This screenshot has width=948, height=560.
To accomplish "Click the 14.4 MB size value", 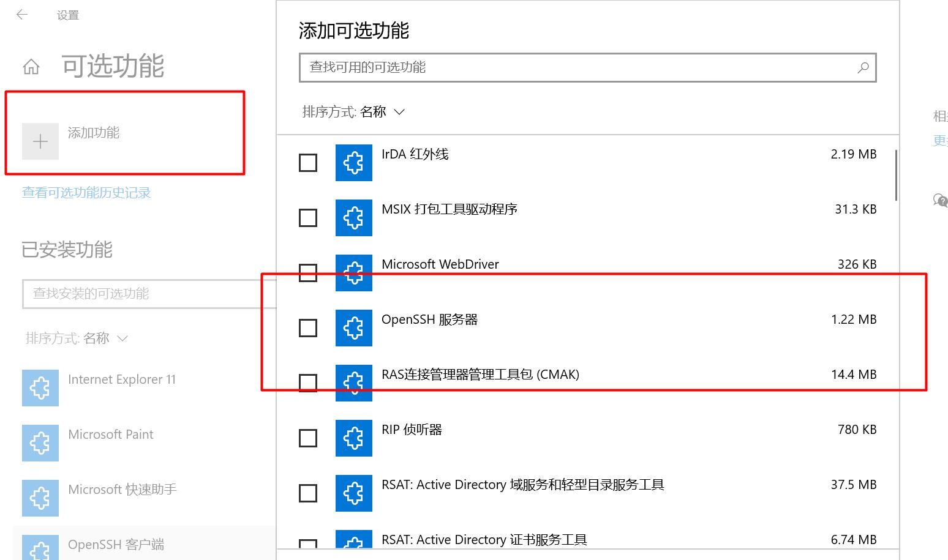I will [854, 375].
